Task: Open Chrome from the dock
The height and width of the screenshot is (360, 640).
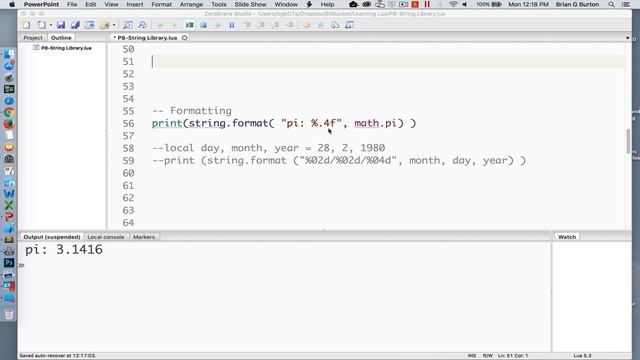Action: pyautogui.click(x=9, y=112)
